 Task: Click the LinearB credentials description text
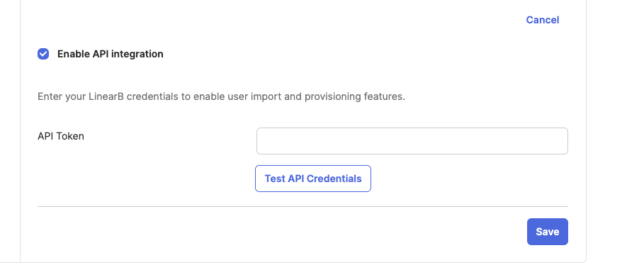coord(221,97)
